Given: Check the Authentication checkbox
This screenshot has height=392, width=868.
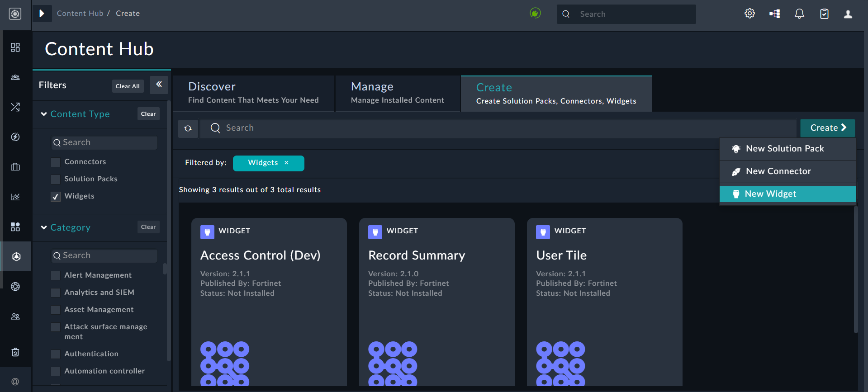Looking at the screenshot, I should (56, 354).
